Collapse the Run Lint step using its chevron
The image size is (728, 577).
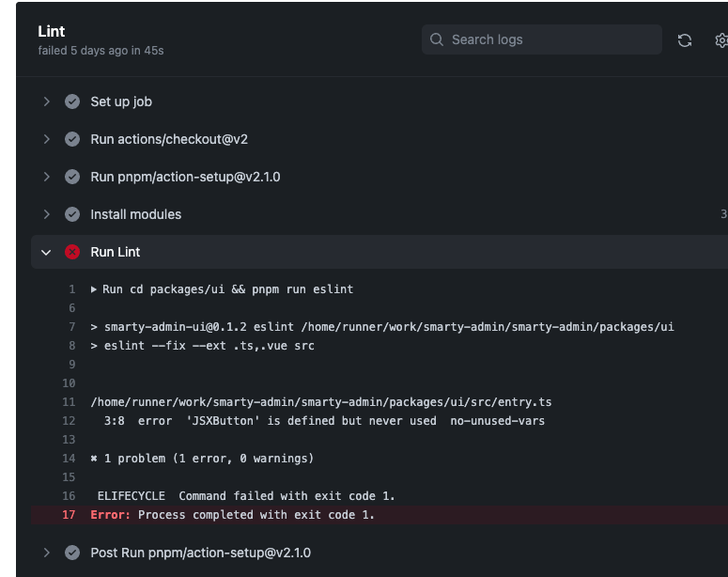pos(46,252)
